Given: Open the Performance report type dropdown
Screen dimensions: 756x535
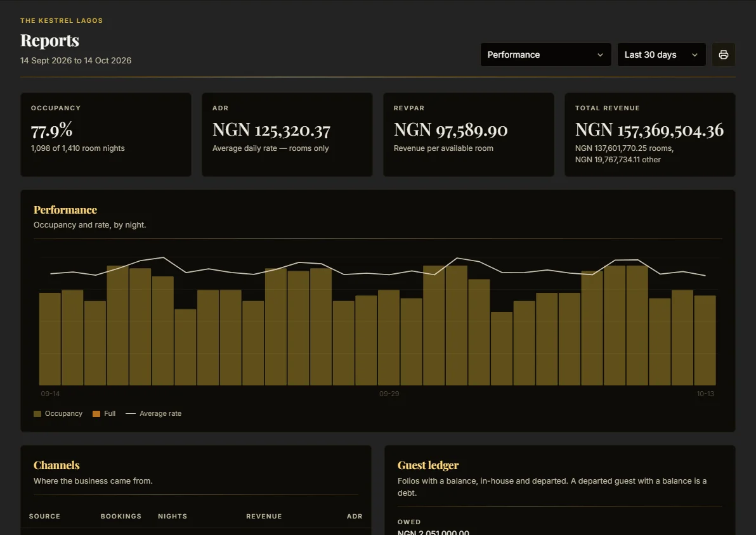Looking at the screenshot, I should (x=546, y=55).
